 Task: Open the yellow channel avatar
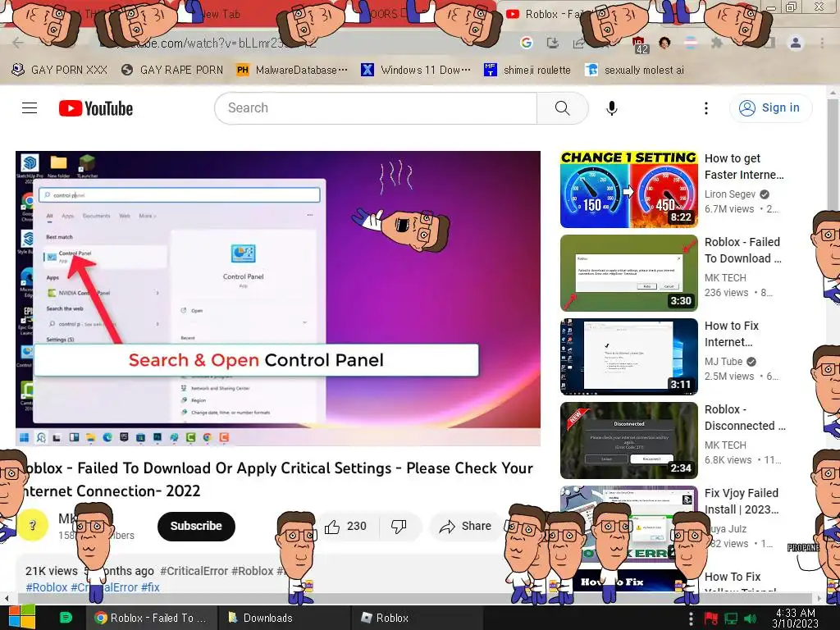tap(32, 525)
